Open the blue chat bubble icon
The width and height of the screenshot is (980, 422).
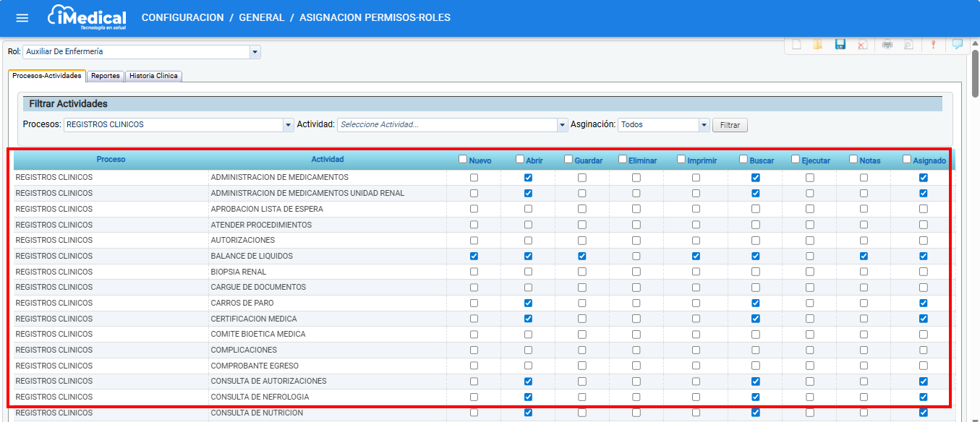coord(958,44)
